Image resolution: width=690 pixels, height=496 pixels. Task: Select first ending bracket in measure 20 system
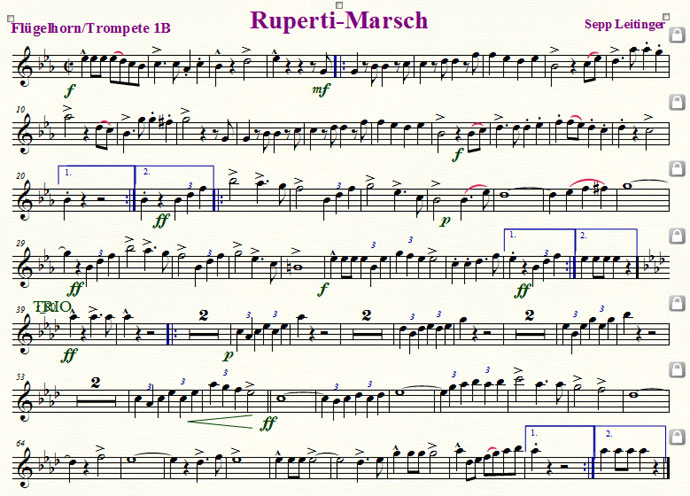[x=96, y=175]
